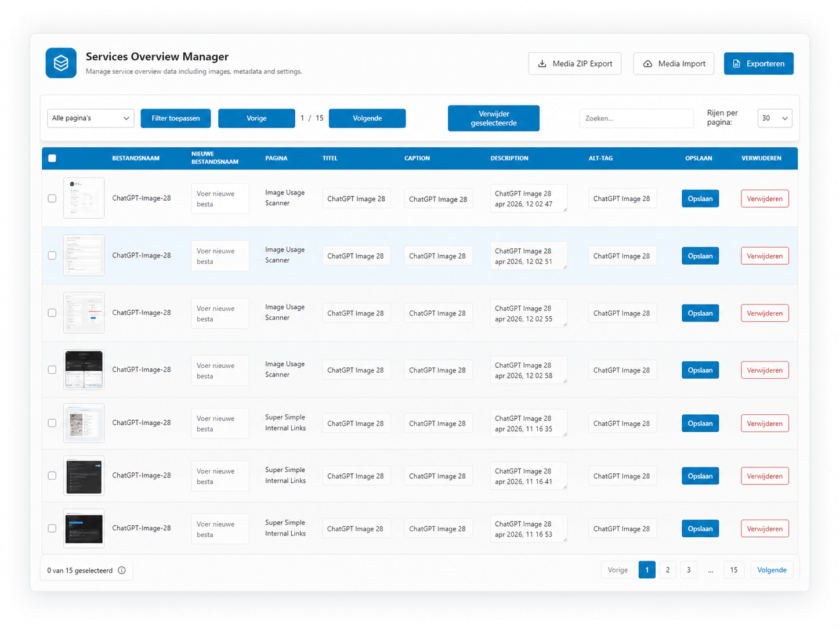Screen dimensions: 840x630
Task: Click the info icon beside selection count
Action: point(122,570)
